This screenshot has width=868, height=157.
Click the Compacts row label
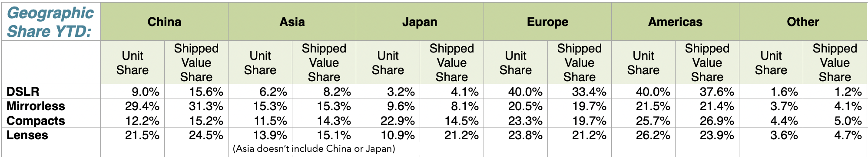tap(36, 121)
